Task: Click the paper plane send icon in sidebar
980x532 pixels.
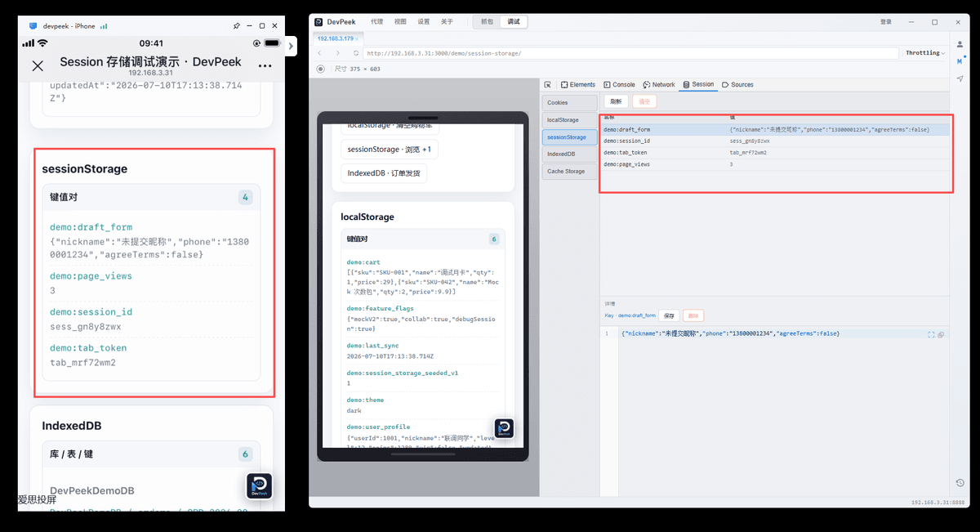Action: [x=960, y=79]
